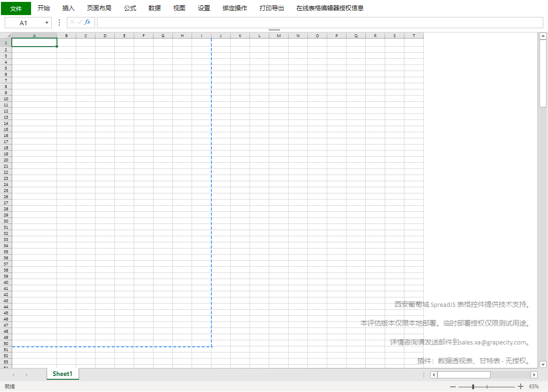The image size is (548, 392).
Task: Open the 打印导出 print export menu
Action: point(272,8)
